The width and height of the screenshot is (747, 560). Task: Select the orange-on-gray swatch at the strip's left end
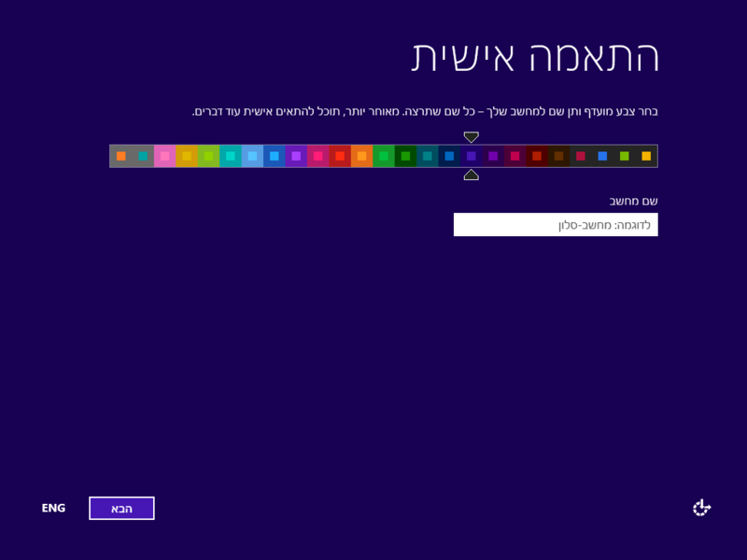tap(121, 156)
